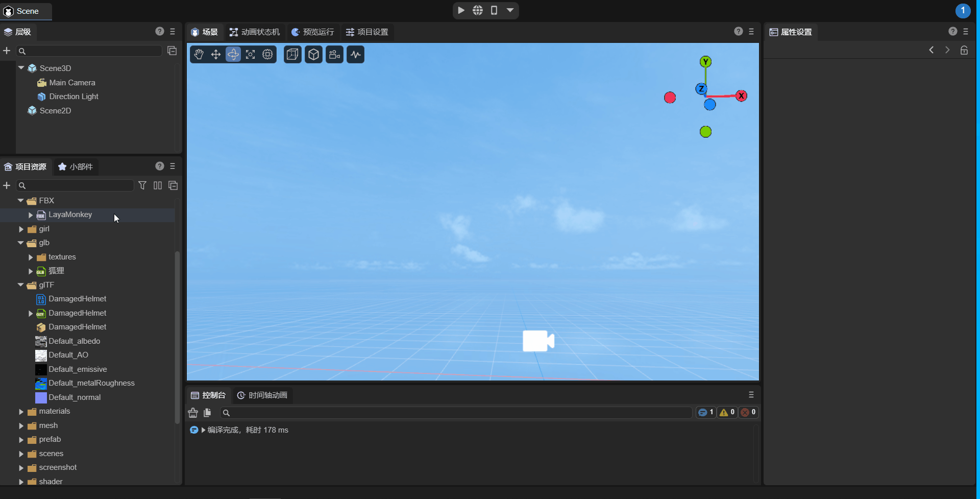Screen dimensions: 980x499
Task: Select the move tool in the scene toolbar
Action: [x=216, y=55]
